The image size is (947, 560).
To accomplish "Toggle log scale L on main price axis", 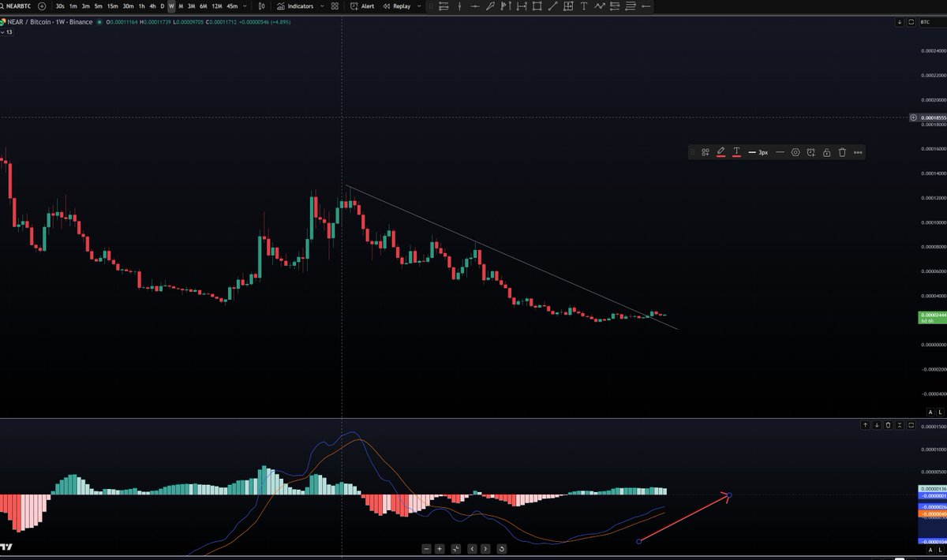I will pos(941,413).
